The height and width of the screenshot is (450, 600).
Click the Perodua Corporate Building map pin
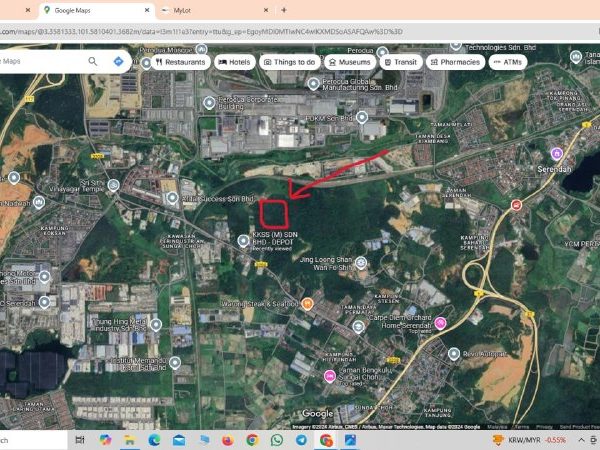(209, 103)
